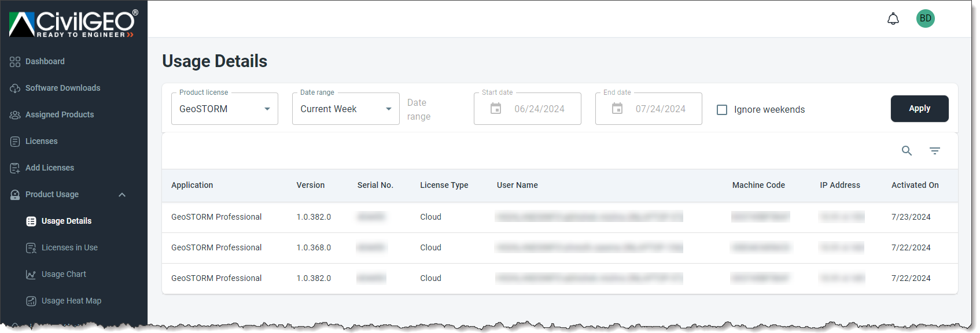Viewport: 980px width, 333px height.
Task: Open the BD user avatar menu
Action: coord(926,18)
